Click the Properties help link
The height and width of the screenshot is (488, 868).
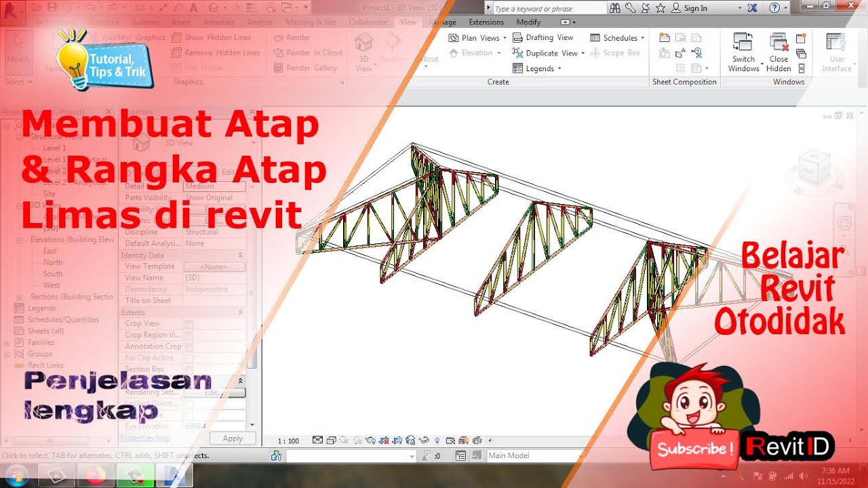coord(145,439)
